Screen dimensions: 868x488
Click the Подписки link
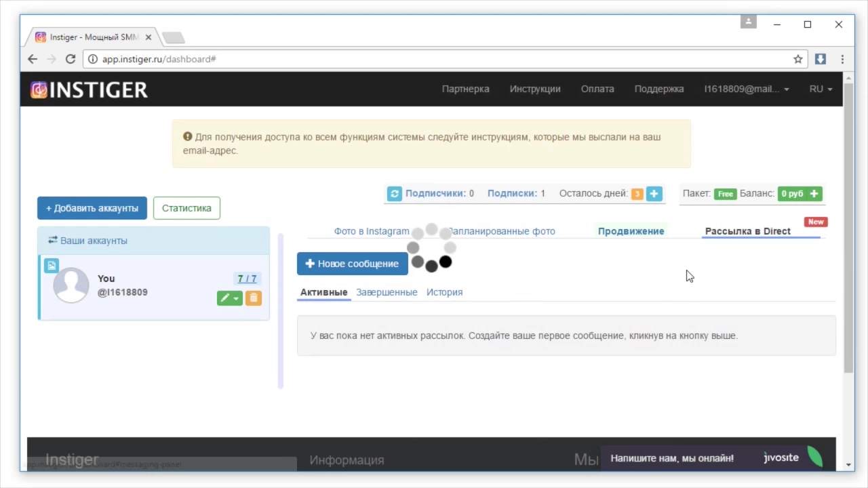512,193
